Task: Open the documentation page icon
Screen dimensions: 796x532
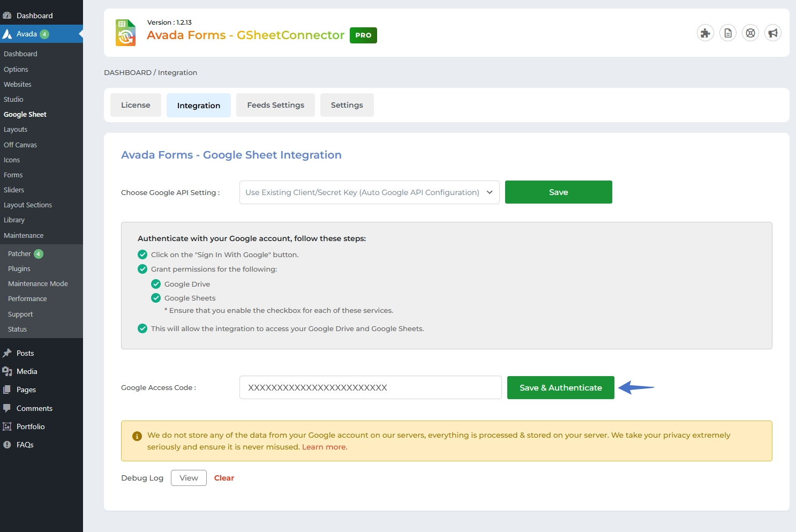Action: point(727,33)
